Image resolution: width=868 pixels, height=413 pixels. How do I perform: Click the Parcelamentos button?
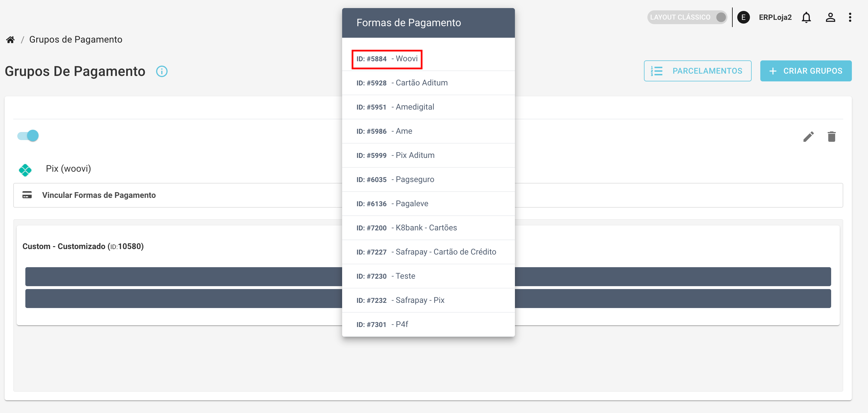pyautogui.click(x=697, y=71)
